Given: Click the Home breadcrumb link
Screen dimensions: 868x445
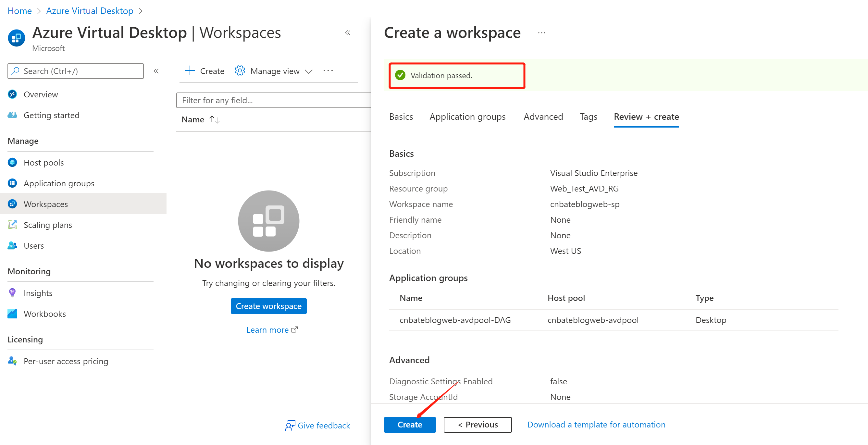Looking at the screenshot, I should pos(19,11).
